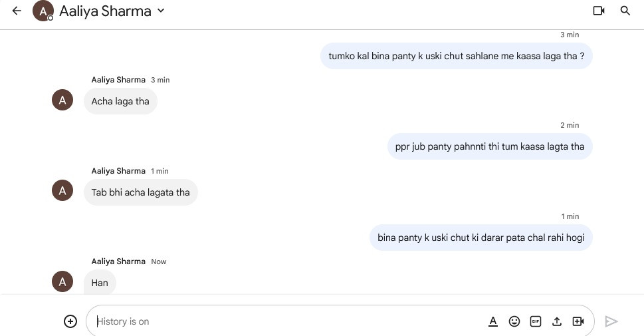Click the 'Now' timestamp label
Screen dimensions: 644x336
click(159, 261)
